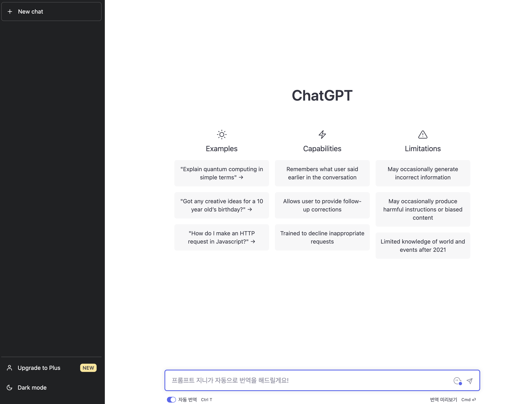Click the "harmful instructions or biased content" card
532x404 pixels.
[423, 209]
